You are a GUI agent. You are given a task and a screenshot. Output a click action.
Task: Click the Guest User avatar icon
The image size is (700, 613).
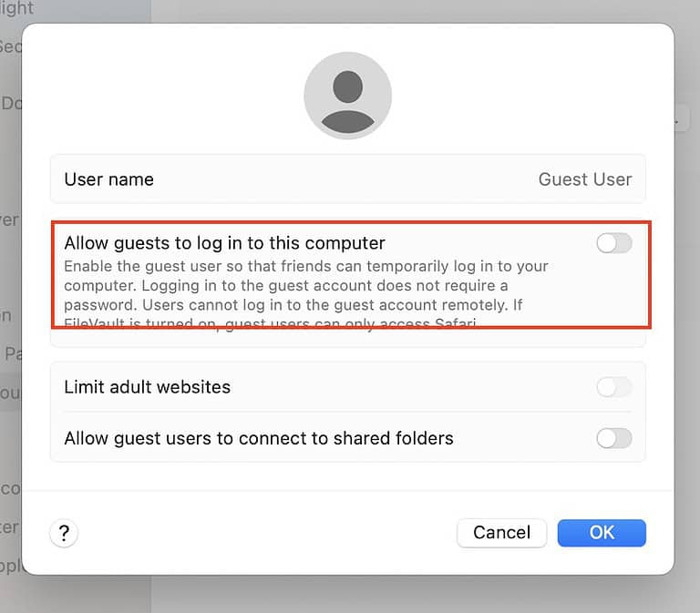(347, 96)
